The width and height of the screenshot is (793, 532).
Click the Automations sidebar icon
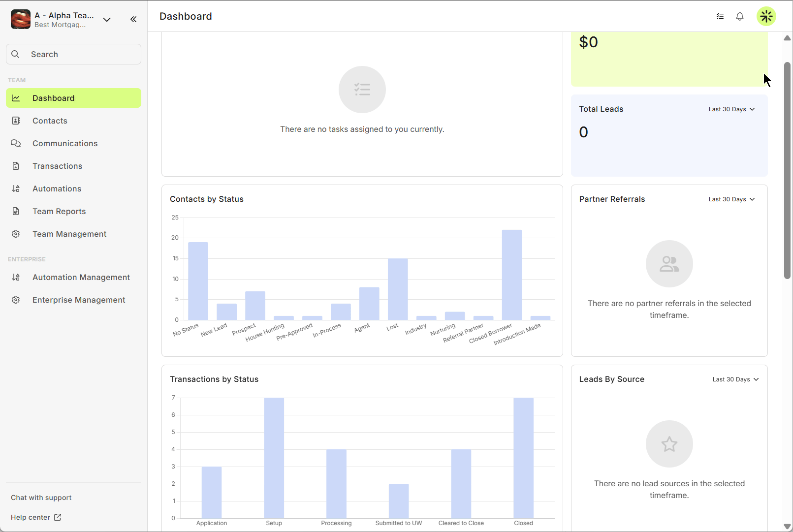[16, 188]
